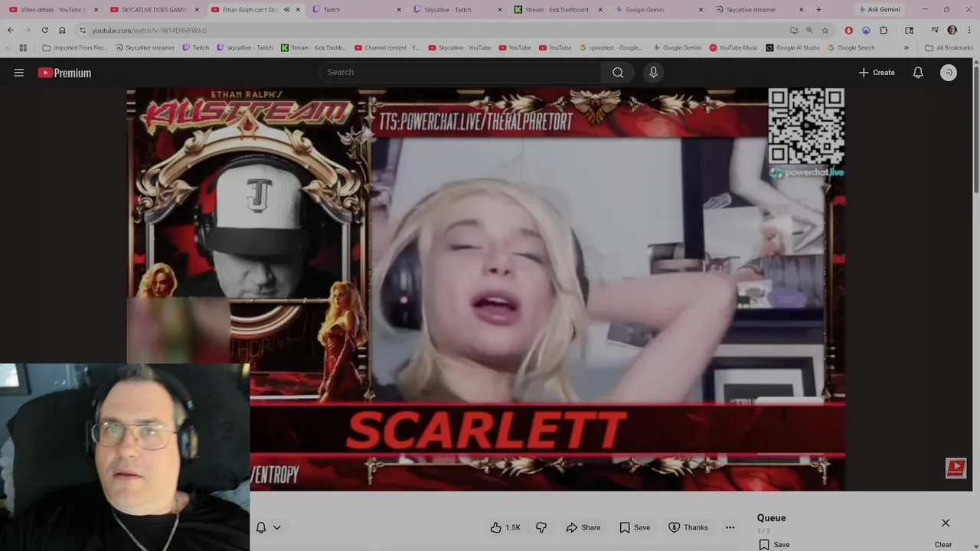
Task: Clear the Queue
Action: click(943, 544)
